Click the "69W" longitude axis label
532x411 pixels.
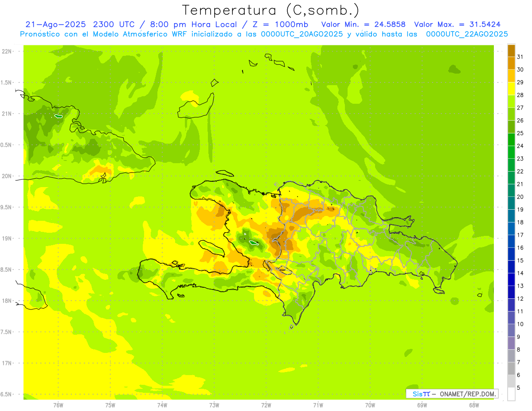point(422,405)
